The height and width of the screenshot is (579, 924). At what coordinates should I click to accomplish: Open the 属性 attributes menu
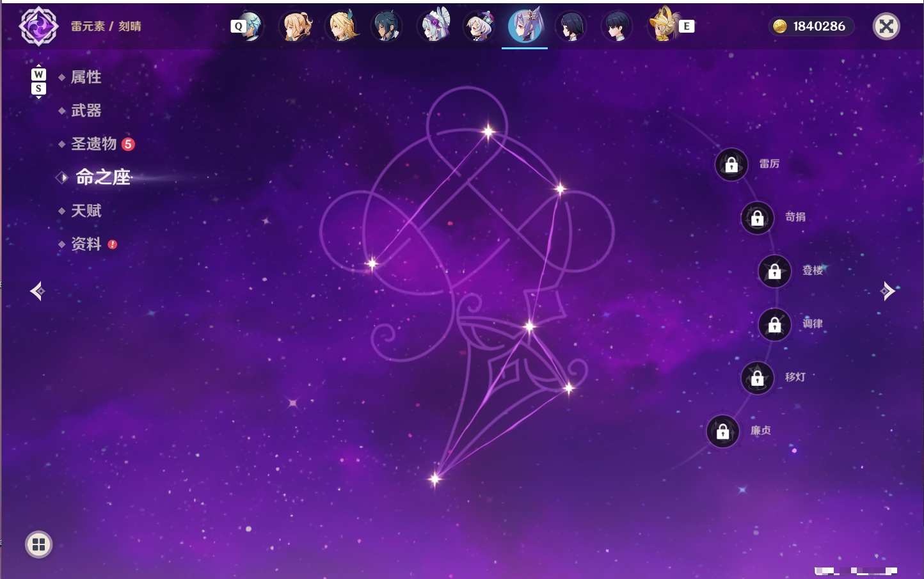tap(86, 77)
